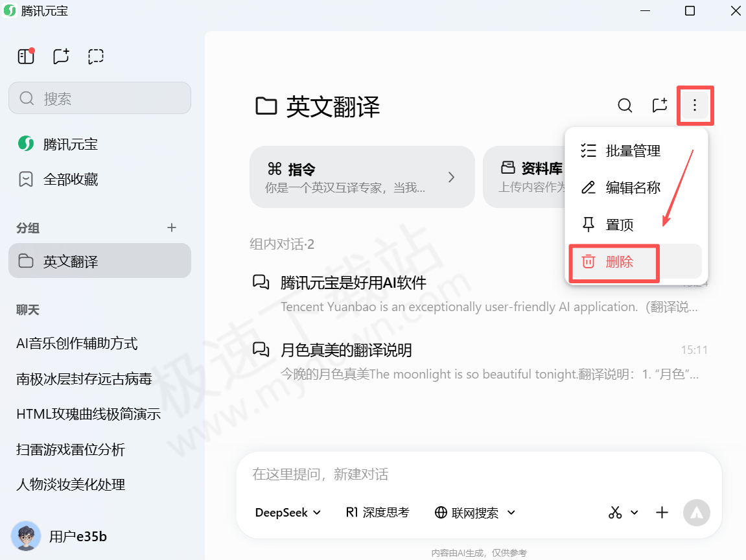Viewport: 746px width, 560px height.
Task: Click the three-dot more options icon
Action: 695,105
